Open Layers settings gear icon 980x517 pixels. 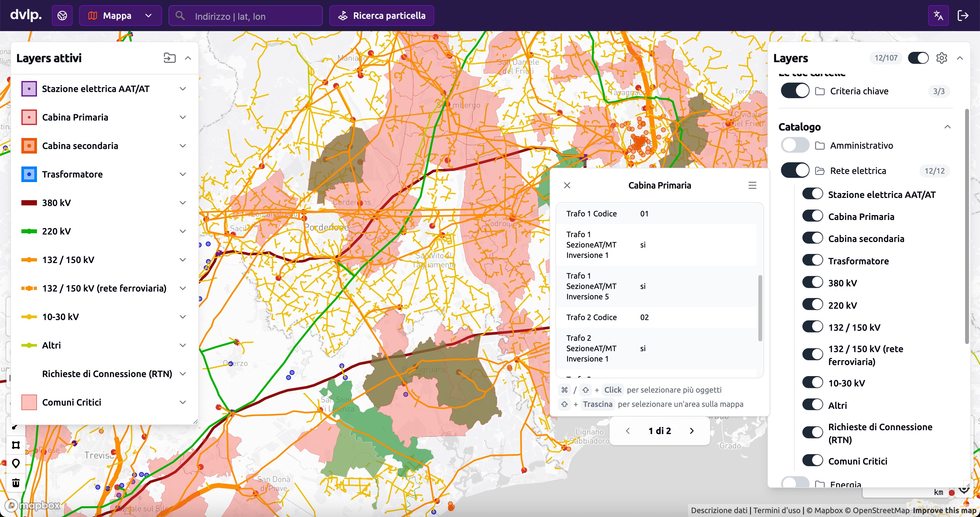click(x=941, y=58)
